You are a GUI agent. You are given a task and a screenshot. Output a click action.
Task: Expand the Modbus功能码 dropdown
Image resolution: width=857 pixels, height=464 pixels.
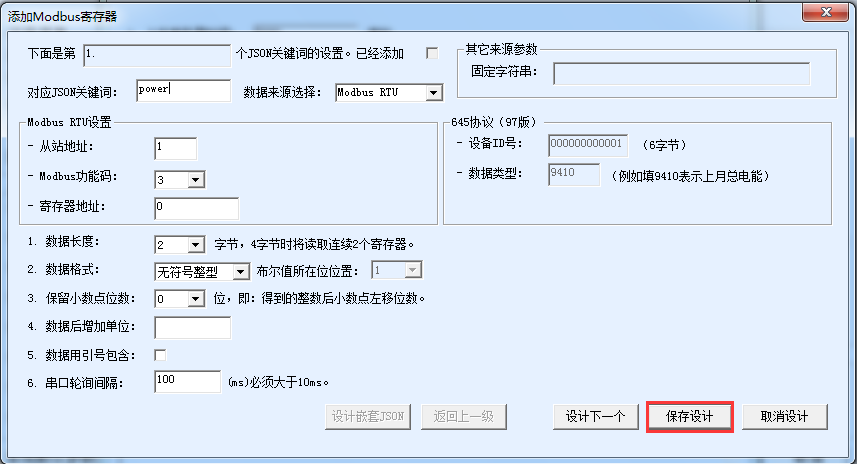(x=180, y=179)
